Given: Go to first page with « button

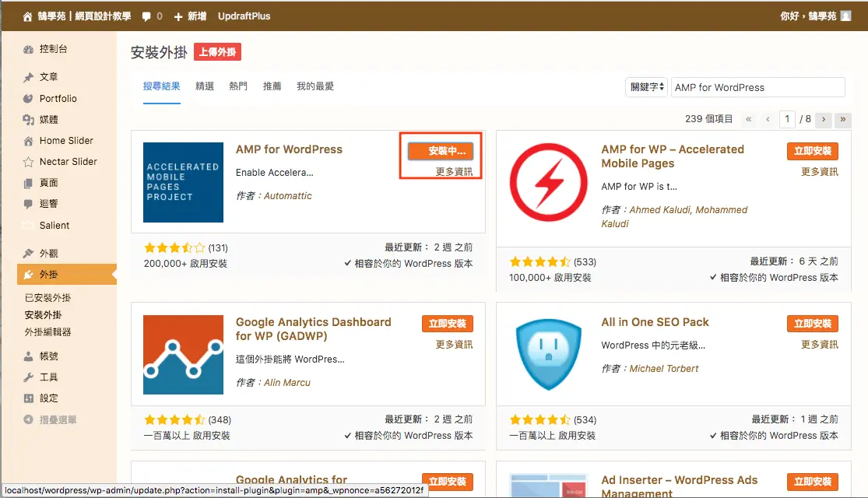Looking at the screenshot, I should pyautogui.click(x=748, y=119).
